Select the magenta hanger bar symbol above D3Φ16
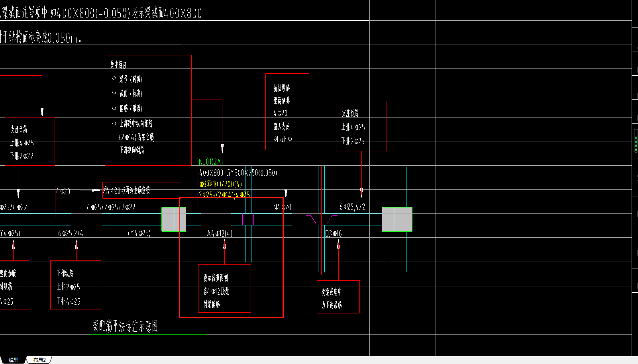Viewport: 638px width, 364px height. 322,220
